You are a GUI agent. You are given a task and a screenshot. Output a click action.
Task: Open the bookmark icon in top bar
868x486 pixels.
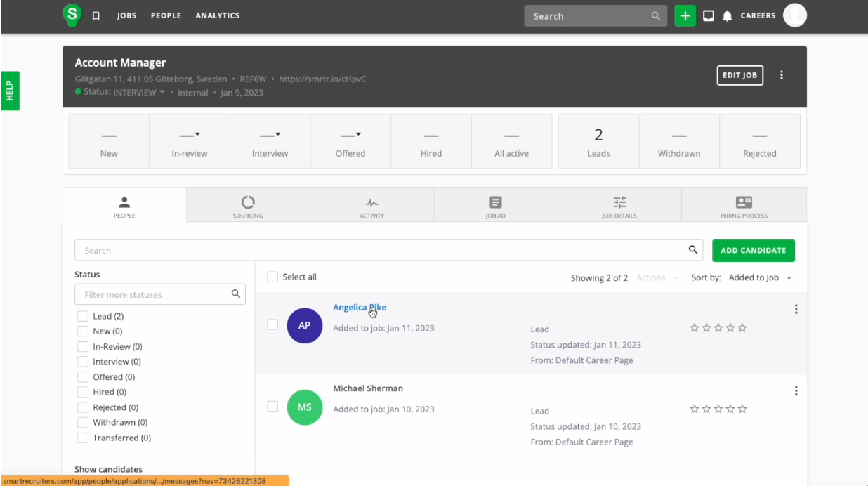coord(96,15)
